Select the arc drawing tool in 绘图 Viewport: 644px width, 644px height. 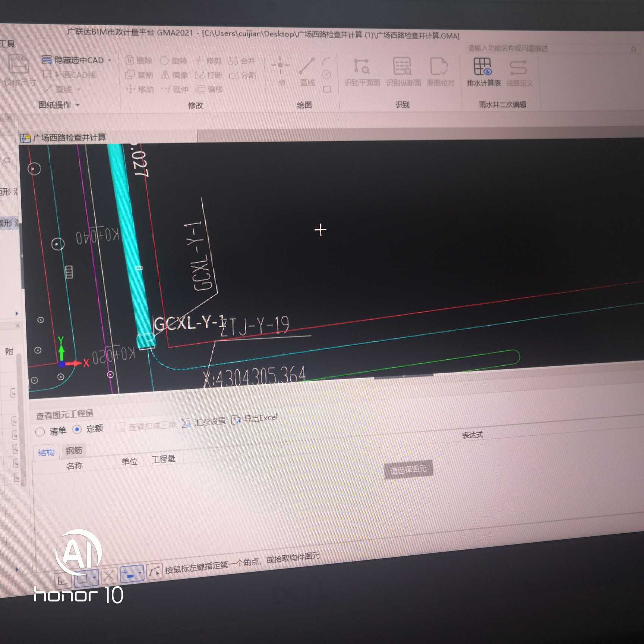[x=326, y=61]
